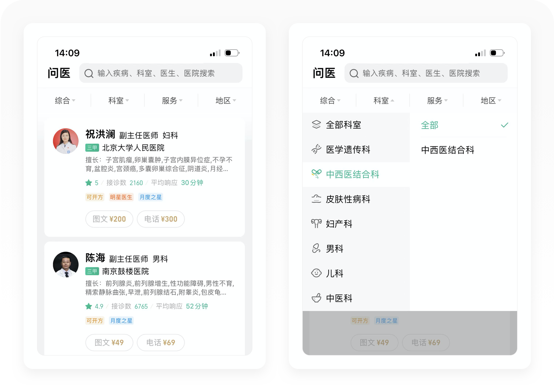This screenshot has height=392, width=554.
Task: Tap the 电话 ¥69 button for 陈海
Action: pyautogui.click(x=161, y=342)
